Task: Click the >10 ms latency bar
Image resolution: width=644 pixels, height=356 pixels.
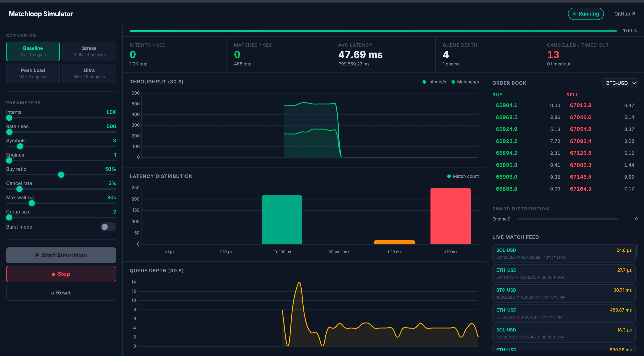Action: (x=451, y=216)
